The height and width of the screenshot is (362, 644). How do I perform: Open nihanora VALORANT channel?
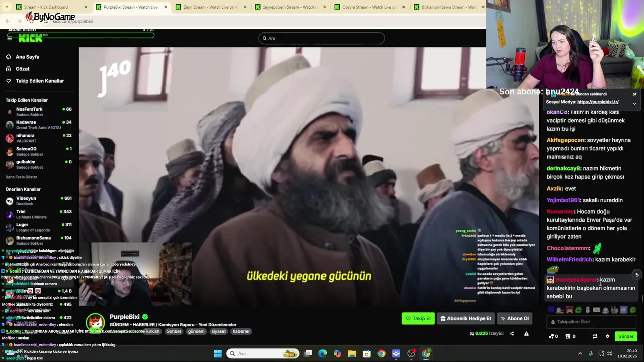pos(39,138)
